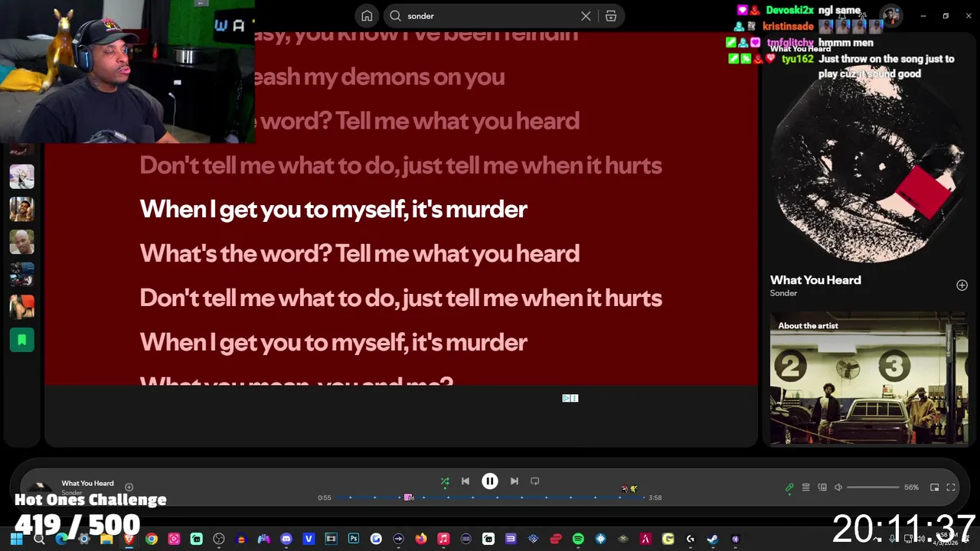Screen dimensions: 980x551
Task: Jump to lyric 'Don't tell me what to do' first occurrence
Action: coord(400,165)
